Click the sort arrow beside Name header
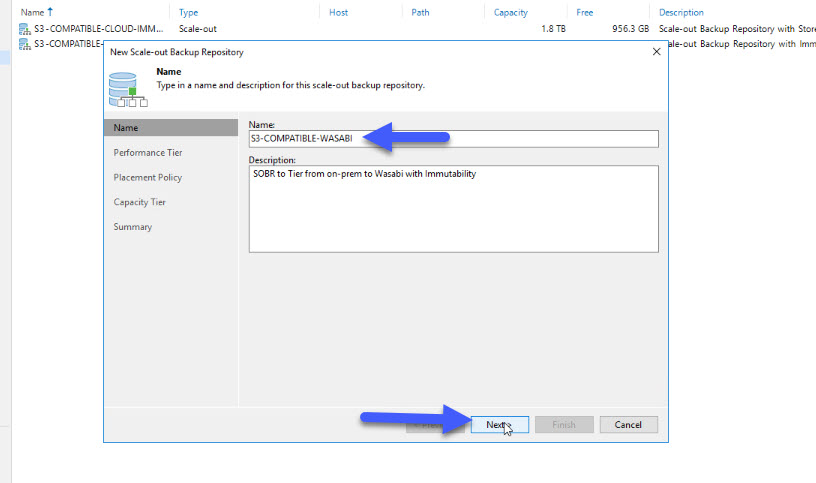The image size is (816, 483). click(x=50, y=11)
